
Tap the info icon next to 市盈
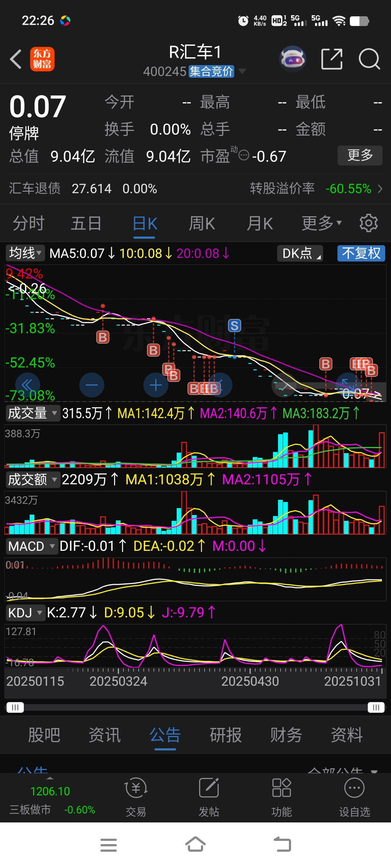tap(244, 156)
